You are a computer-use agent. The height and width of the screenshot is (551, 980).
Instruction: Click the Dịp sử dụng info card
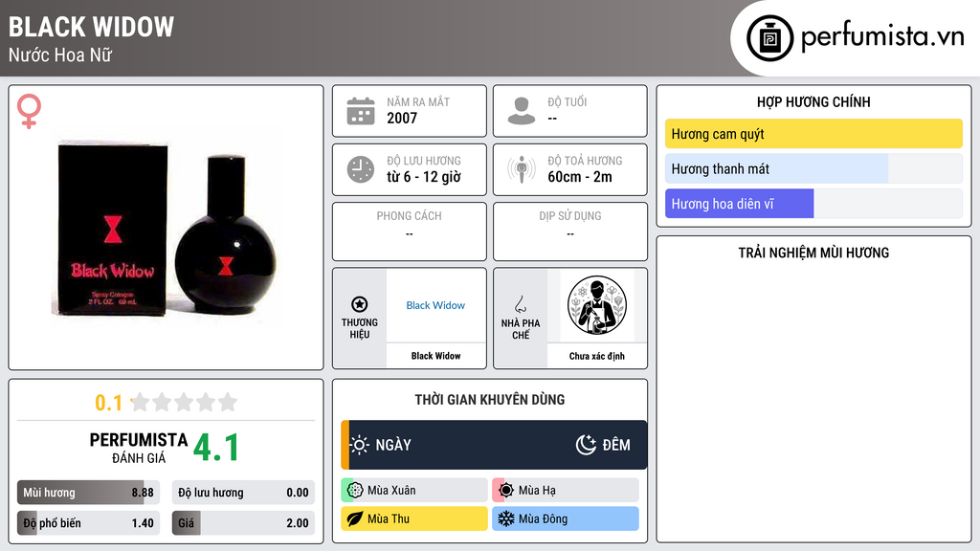coord(570,231)
